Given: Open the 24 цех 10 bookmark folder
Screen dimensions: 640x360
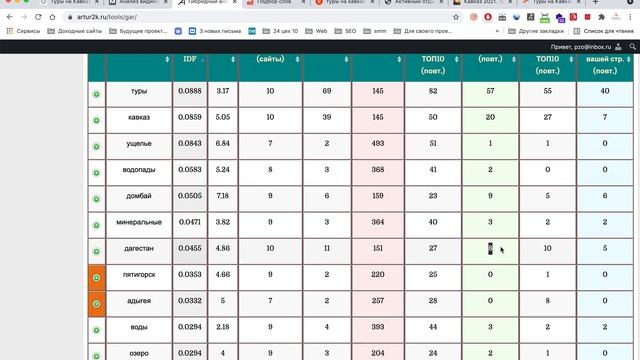Looking at the screenshot, I should click(280, 31).
